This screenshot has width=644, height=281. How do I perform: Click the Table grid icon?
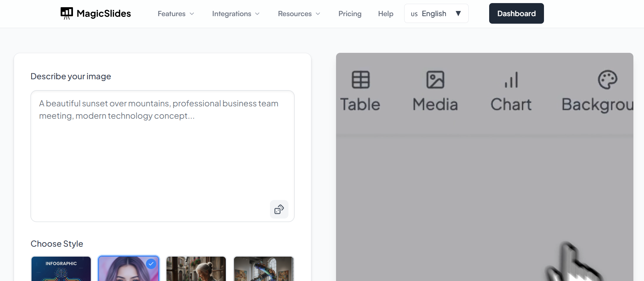tap(361, 80)
